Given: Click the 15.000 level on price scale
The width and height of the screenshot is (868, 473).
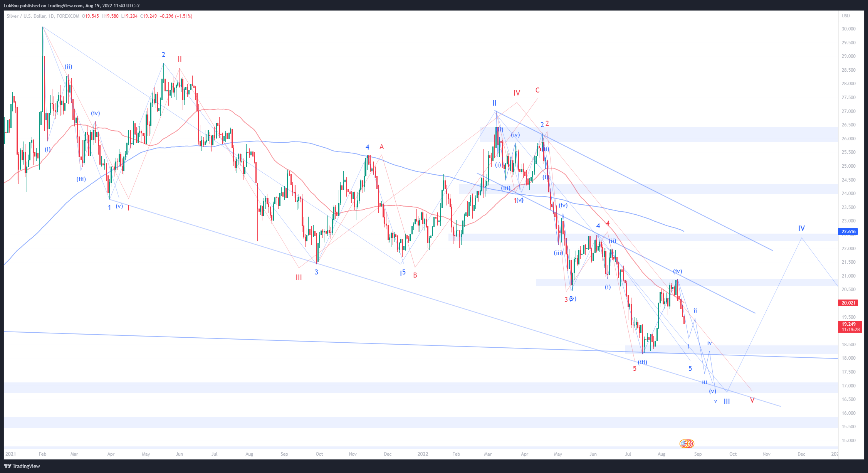Looking at the screenshot, I should [x=848, y=441].
